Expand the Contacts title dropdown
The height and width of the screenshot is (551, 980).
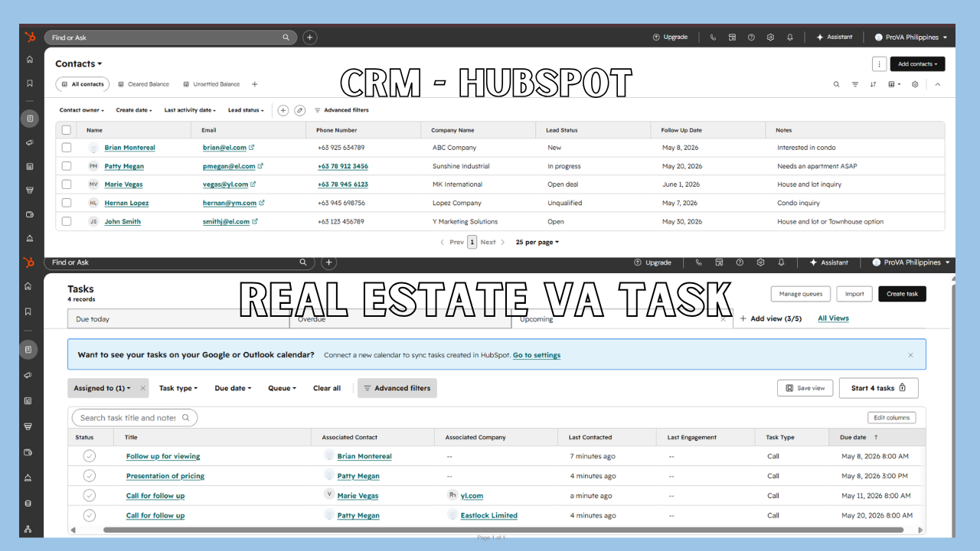(x=79, y=64)
